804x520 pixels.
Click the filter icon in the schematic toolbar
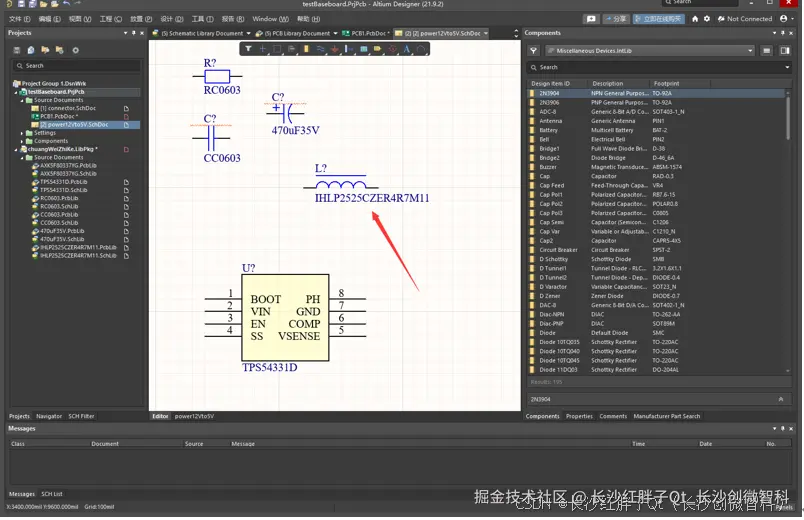pos(249,48)
